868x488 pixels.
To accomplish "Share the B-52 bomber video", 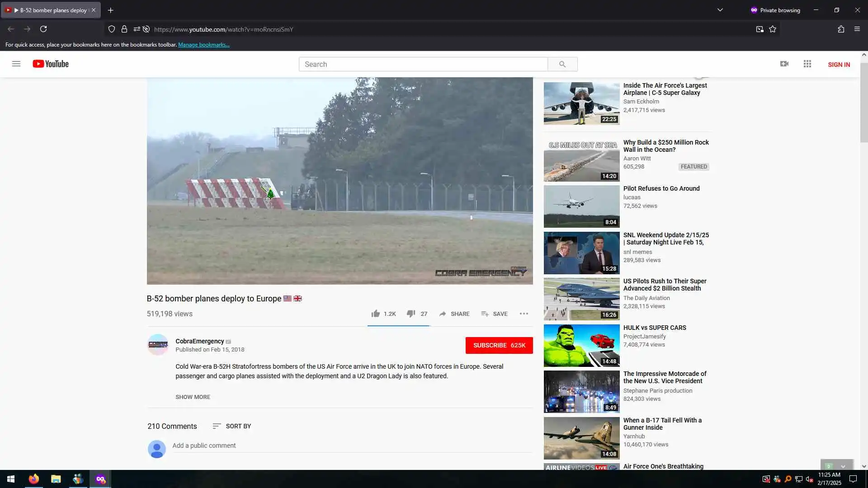I will 454,314.
